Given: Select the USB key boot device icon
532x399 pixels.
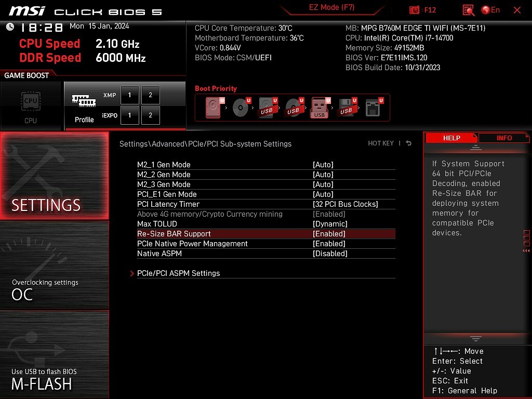Looking at the screenshot, I should (x=320, y=107).
